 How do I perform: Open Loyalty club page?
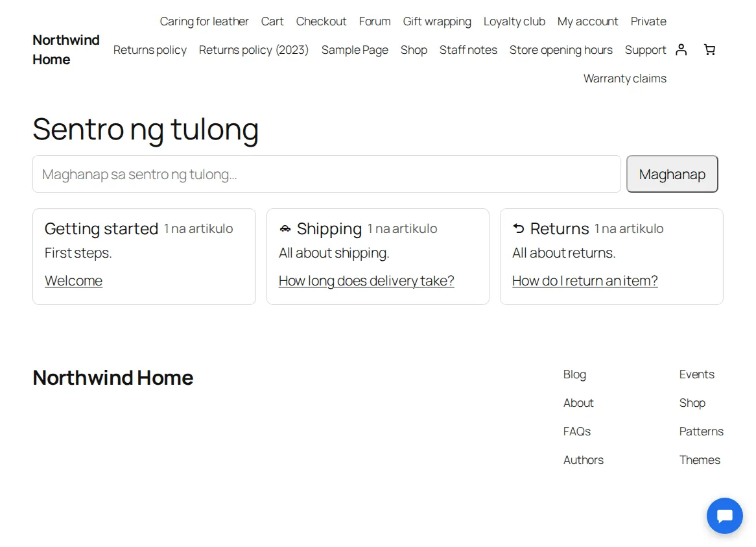coord(514,21)
